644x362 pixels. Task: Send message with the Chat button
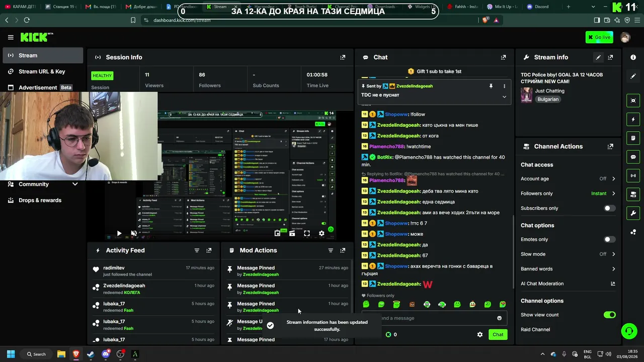pos(498,334)
